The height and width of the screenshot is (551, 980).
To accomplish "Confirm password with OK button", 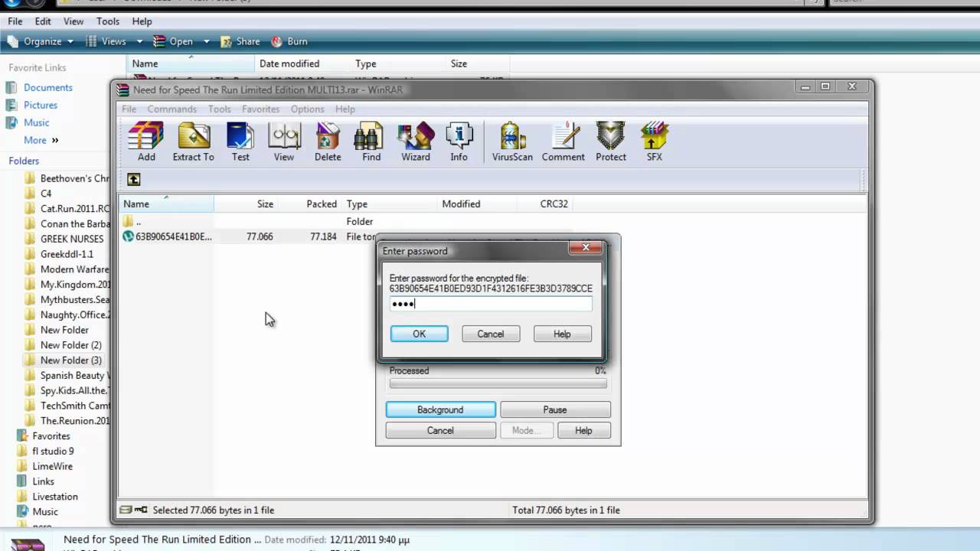I will (419, 334).
